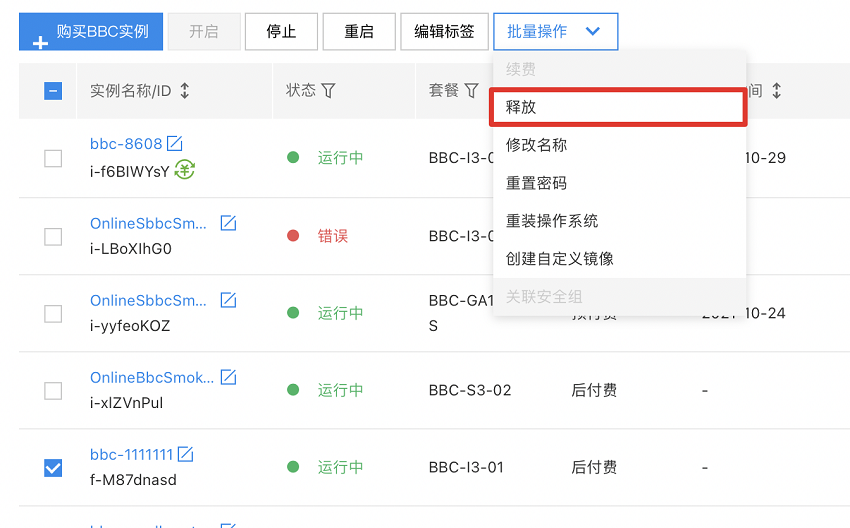
Task: Click the 购买BBC实例 button
Action: click(x=91, y=32)
